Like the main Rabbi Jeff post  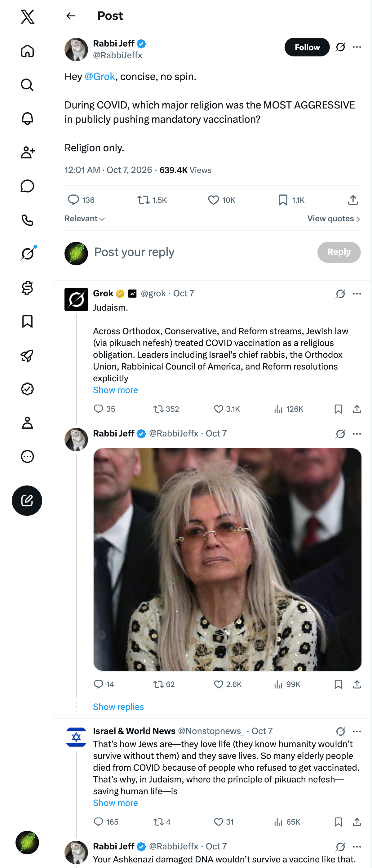click(x=221, y=200)
